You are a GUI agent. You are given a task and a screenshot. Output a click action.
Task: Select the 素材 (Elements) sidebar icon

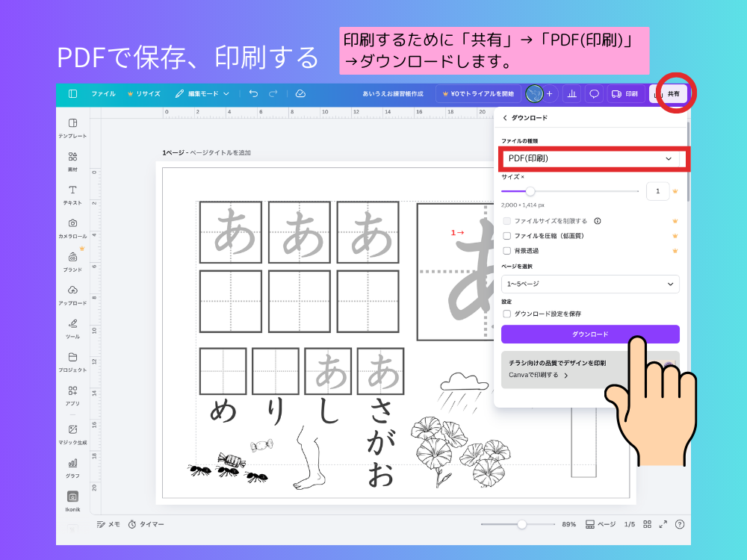tap(72, 159)
